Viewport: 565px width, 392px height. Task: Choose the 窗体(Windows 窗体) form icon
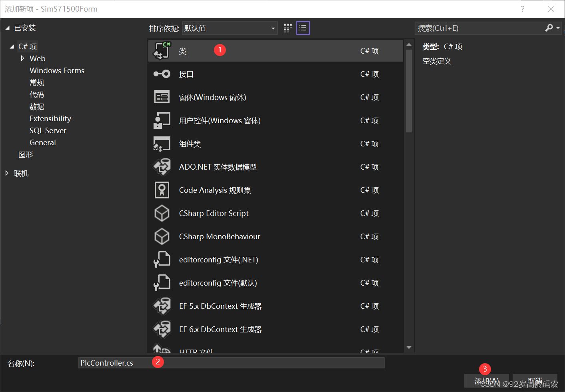coord(162,97)
